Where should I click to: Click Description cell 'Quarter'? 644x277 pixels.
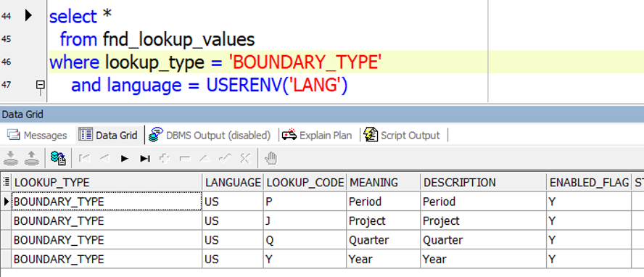(484, 240)
